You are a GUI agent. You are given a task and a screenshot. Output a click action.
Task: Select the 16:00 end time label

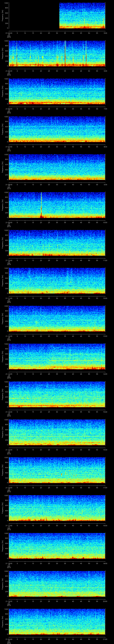(105, 450)
